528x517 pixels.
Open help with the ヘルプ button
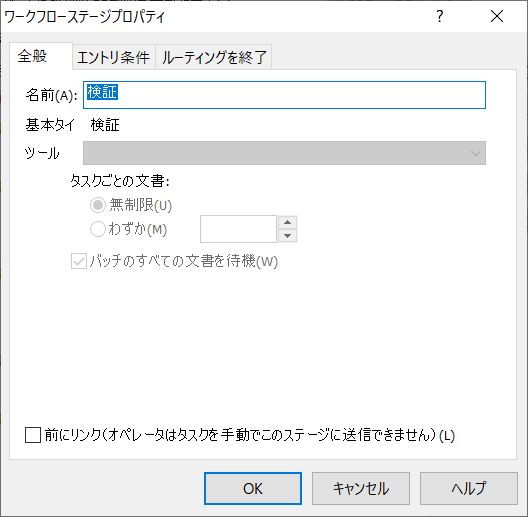(469, 488)
